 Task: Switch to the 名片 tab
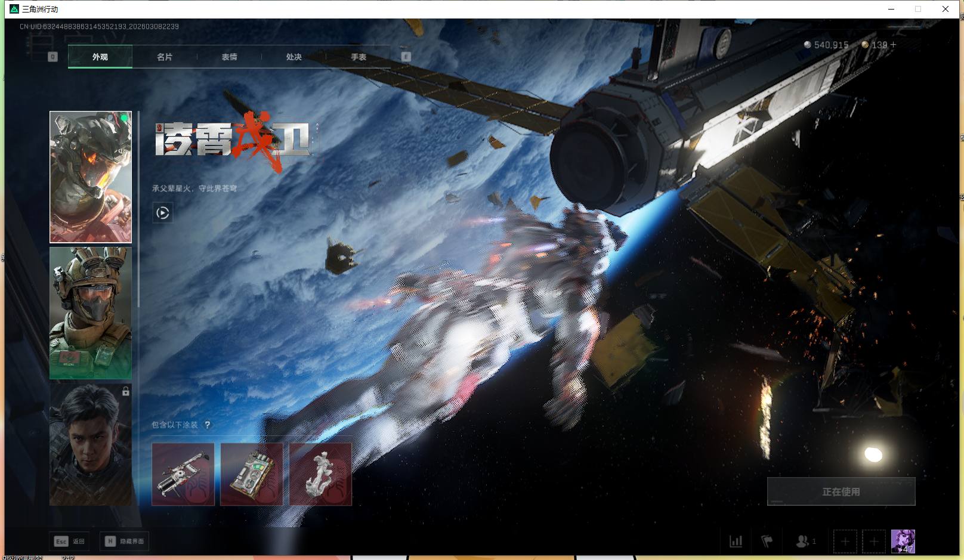pos(165,57)
